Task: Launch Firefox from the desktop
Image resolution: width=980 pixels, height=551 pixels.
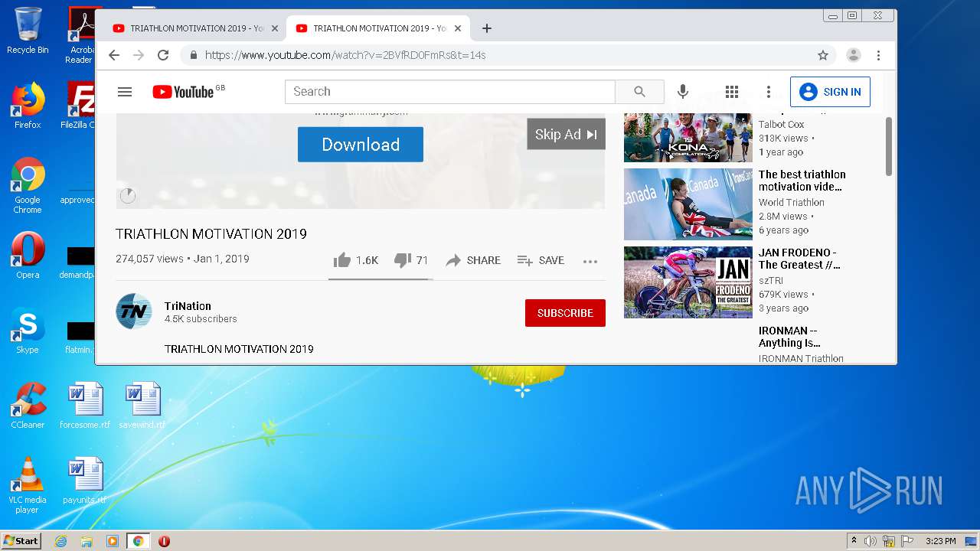Action: (28, 106)
